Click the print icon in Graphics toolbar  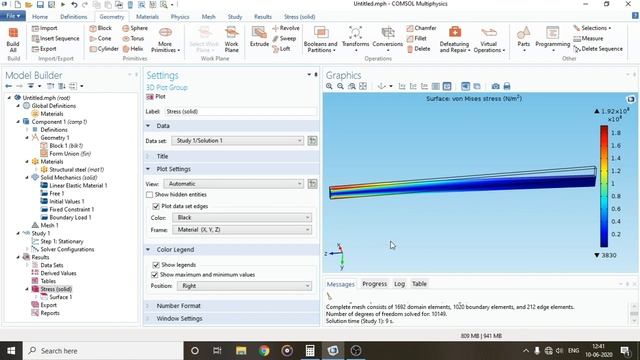507,86
